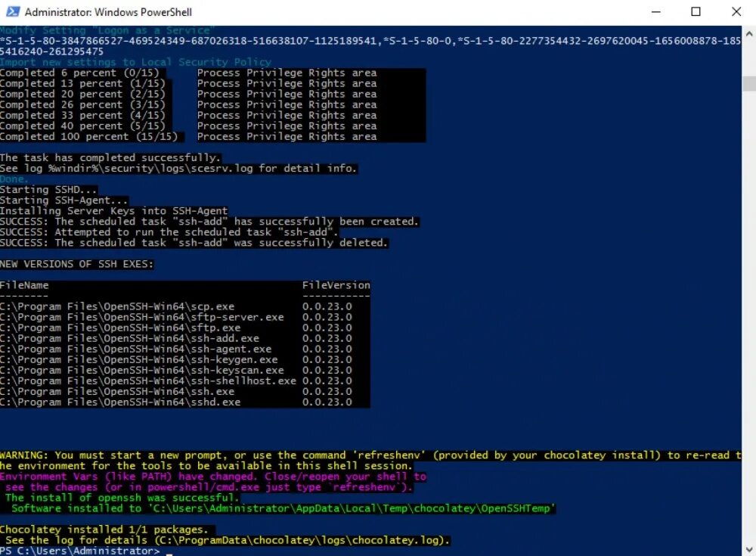The width and height of the screenshot is (756, 556).
Task: Click the 'FileVersion' column header
Action: coord(336,285)
